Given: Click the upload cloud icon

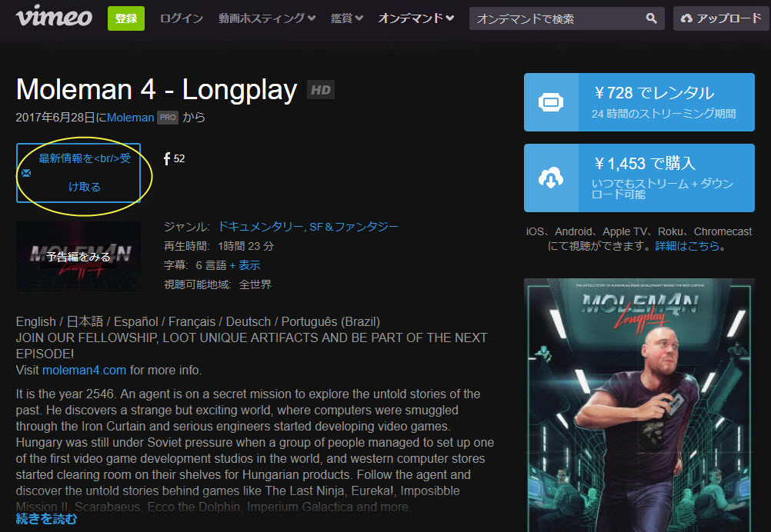Looking at the screenshot, I should click(686, 18).
